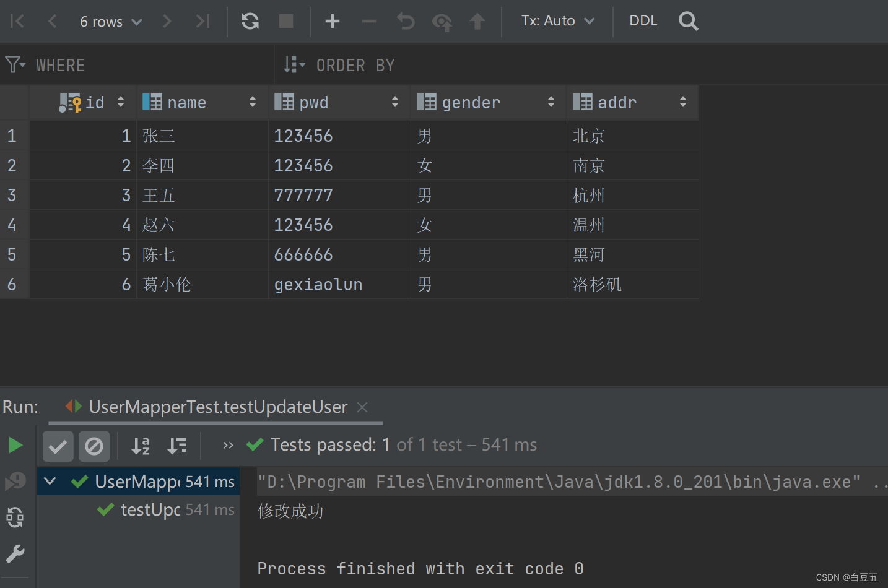Add a new row with plus icon
This screenshot has height=588, width=888.
click(333, 21)
